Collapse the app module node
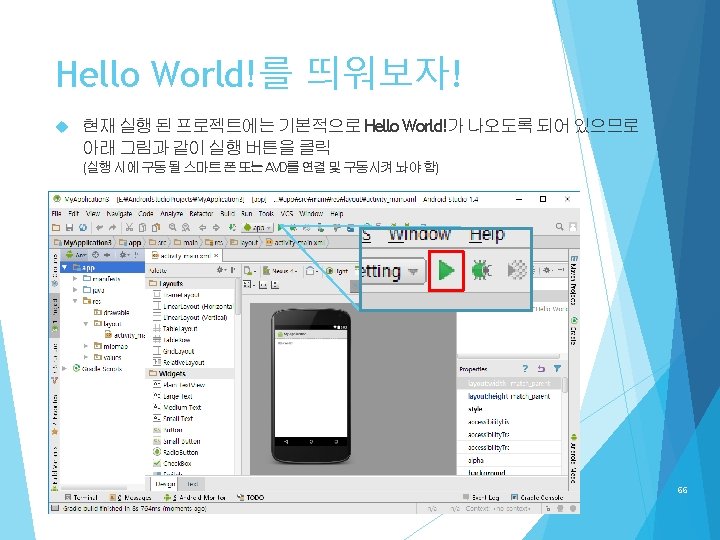720x540 pixels. point(65,267)
